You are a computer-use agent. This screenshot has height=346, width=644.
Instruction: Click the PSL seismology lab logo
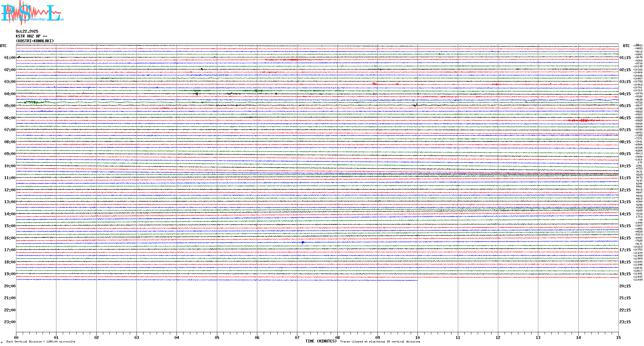32,13
